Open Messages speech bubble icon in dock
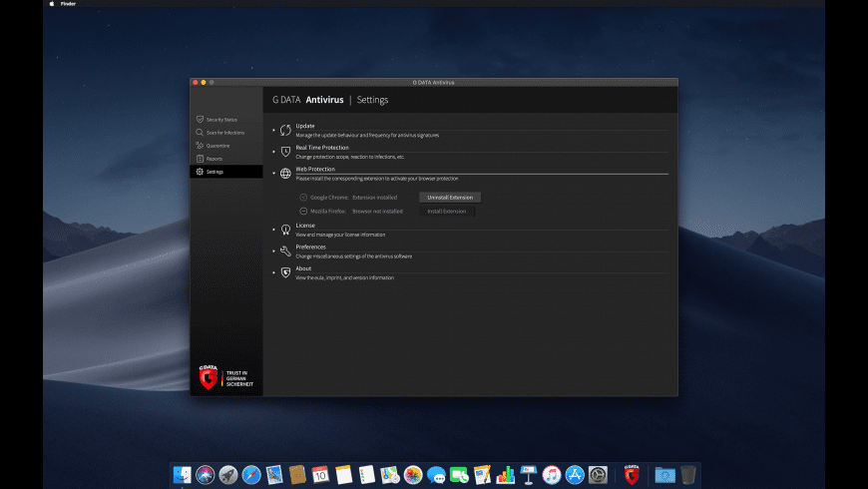The height and width of the screenshot is (489, 868). pos(436,475)
